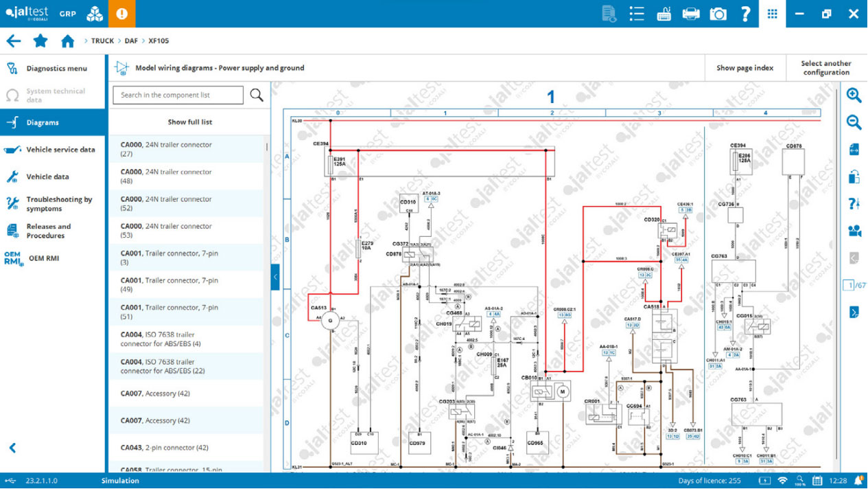Image resolution: width=868 pixels, height=489 pixels.
Task: Open Troubleshooting by symptoms
Action: pyautogui.click(x=53, y=204)
